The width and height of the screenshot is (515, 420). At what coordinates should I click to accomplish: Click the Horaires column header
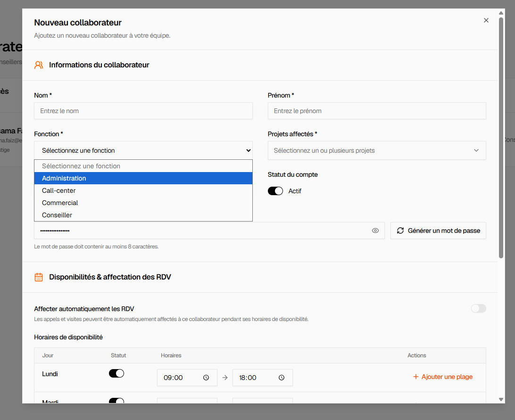point(171,355)
